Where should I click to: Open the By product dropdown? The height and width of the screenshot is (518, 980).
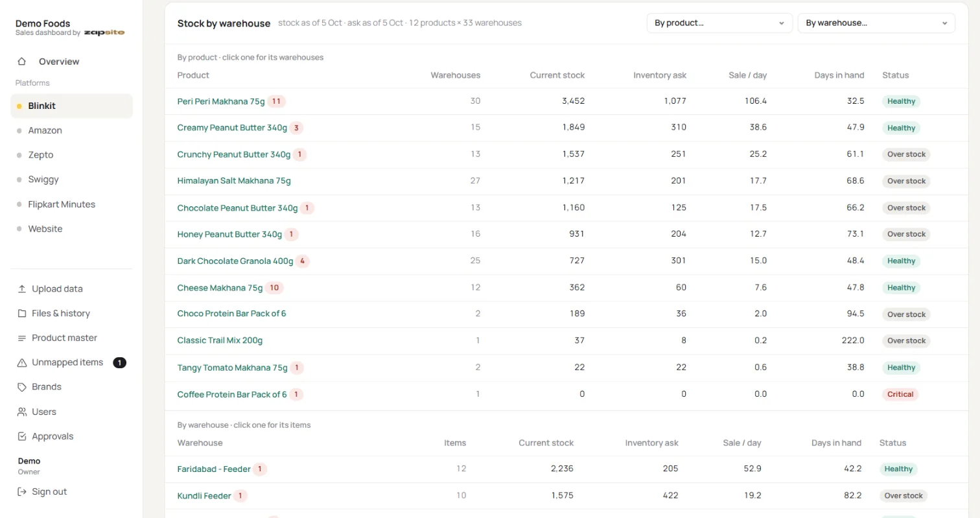(x=719, y=23)
